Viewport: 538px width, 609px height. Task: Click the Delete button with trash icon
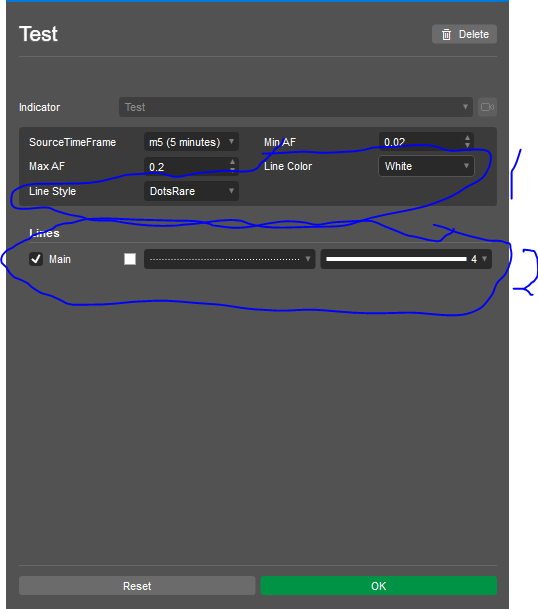pos(464,34)
